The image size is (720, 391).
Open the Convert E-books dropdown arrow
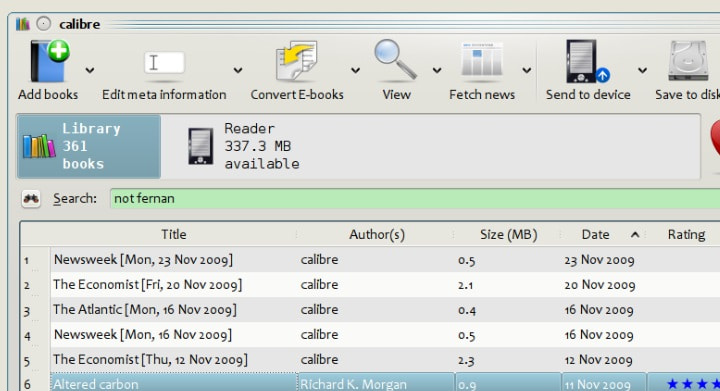pyautogui.click(x=355, y=70)
